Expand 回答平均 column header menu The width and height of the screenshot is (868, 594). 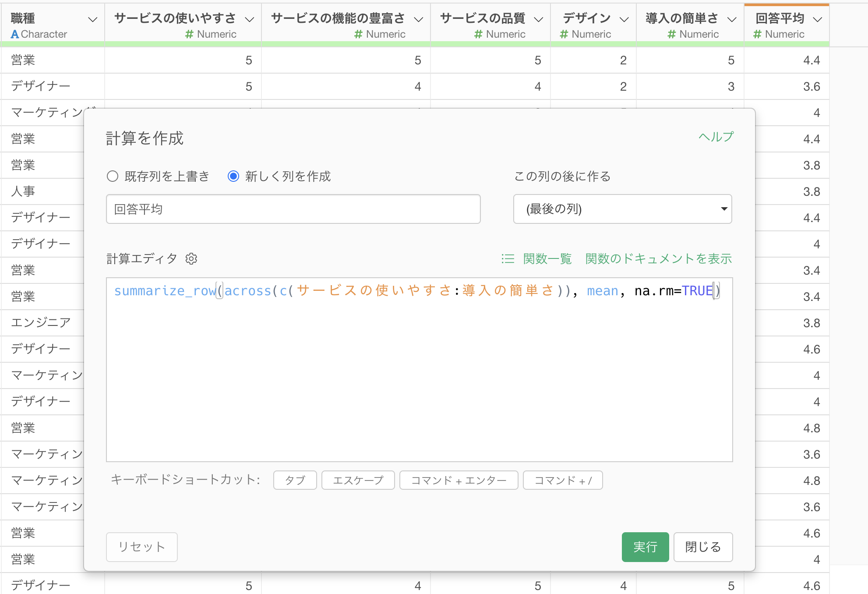pyautogui.click(x=817, y=19)
